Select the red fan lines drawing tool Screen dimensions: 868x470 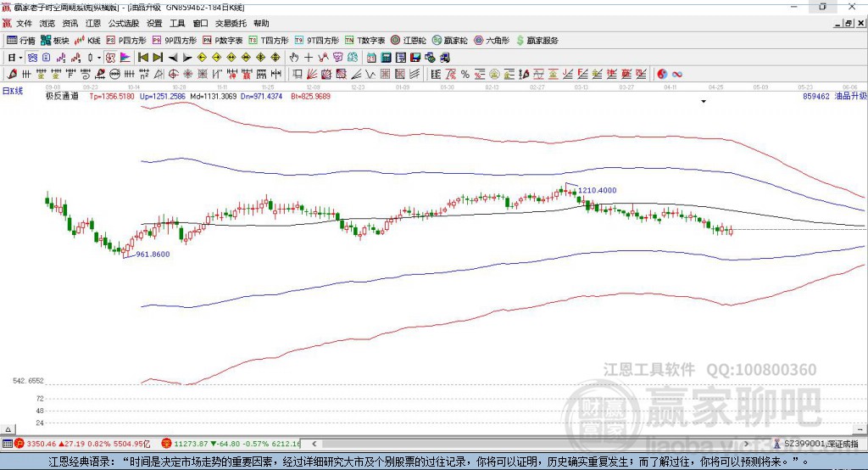point(312,75)
